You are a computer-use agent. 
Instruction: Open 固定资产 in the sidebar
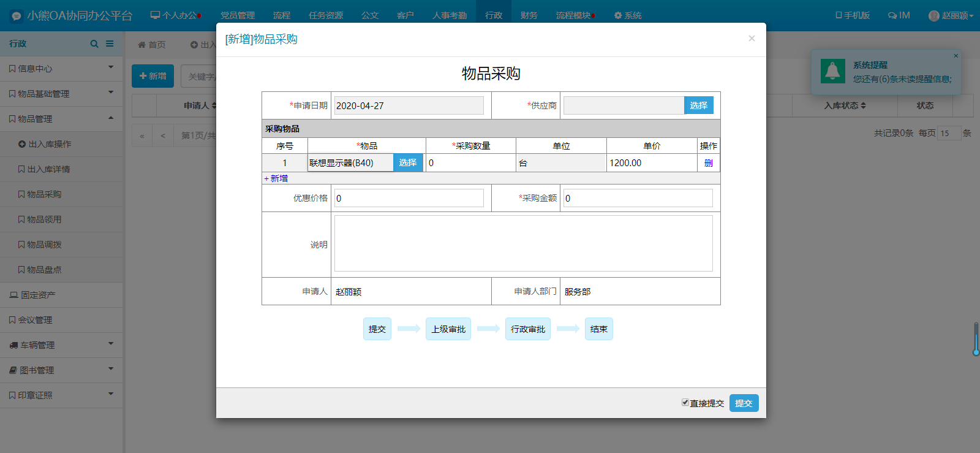click(x=61, y=295)
